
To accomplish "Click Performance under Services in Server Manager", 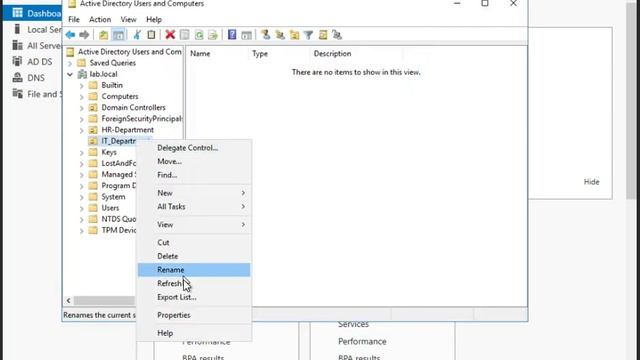I will [362, 341].
